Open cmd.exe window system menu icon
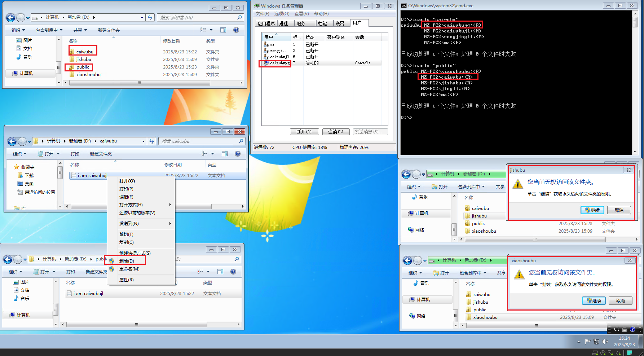The height and width of the screenshot is (356, 644). 404,6
